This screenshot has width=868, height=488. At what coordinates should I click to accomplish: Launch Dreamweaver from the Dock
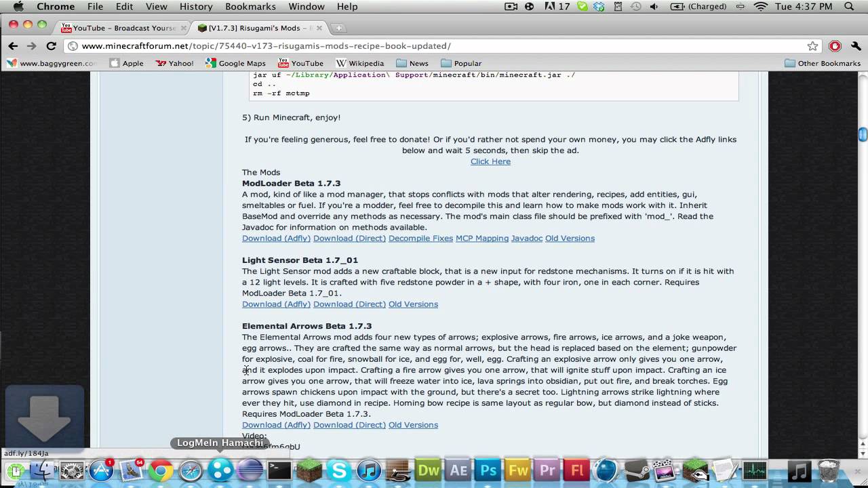[428, 470]
